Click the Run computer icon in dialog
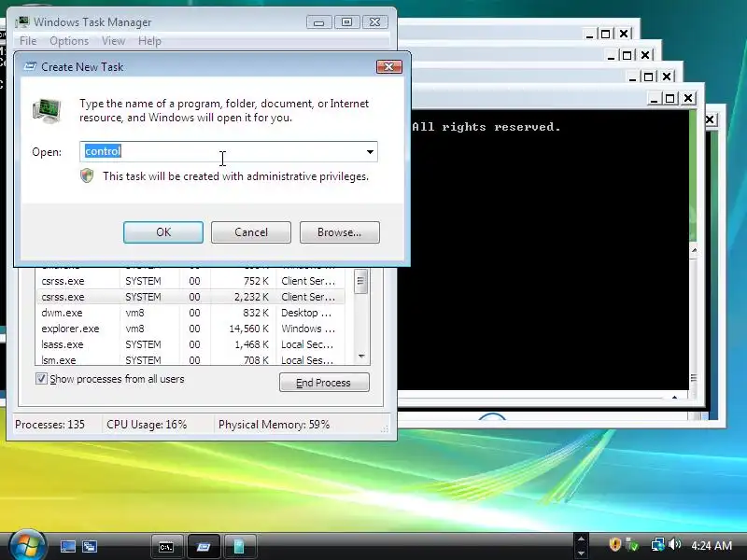 click(x=47, y=110)
